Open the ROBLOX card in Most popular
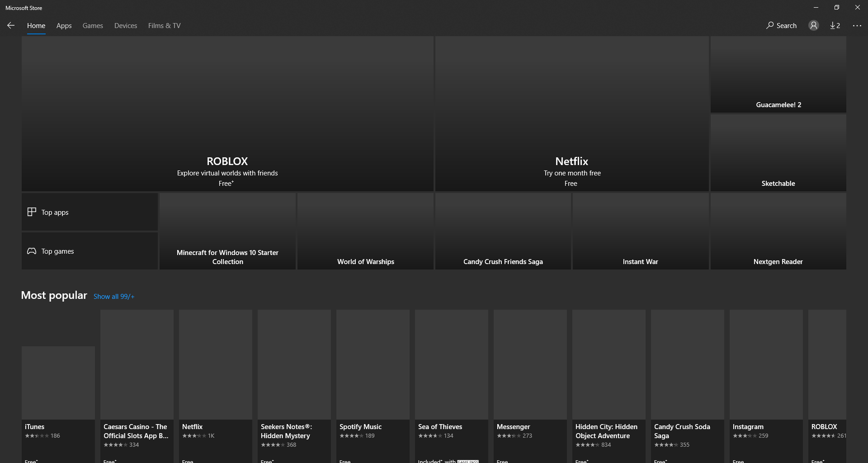 click(827, 387)
